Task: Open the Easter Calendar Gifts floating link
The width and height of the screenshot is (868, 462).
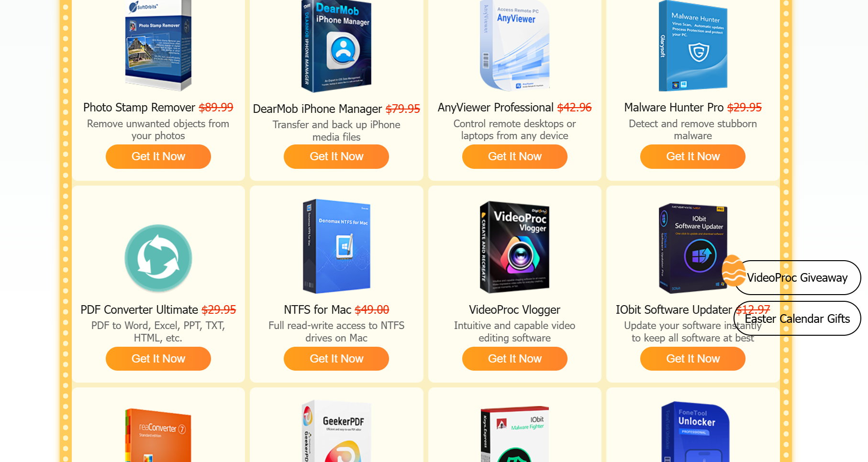Action: click(797, 319)
